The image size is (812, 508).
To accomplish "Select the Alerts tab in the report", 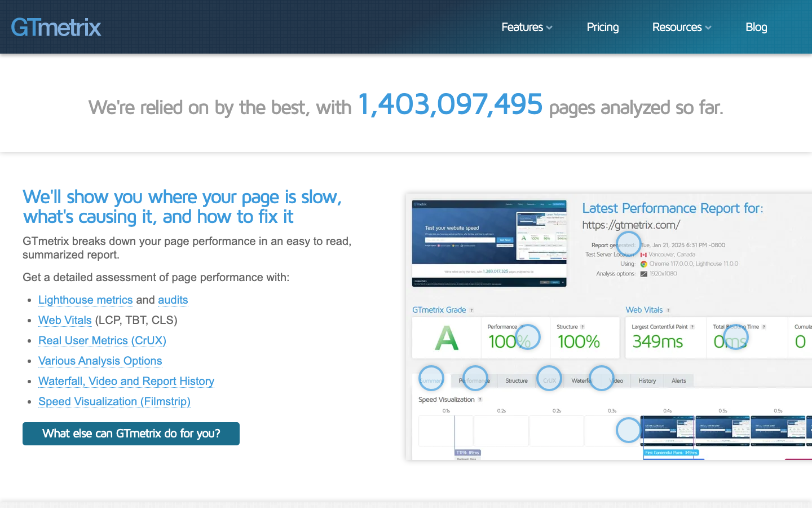I will [679, 381].
